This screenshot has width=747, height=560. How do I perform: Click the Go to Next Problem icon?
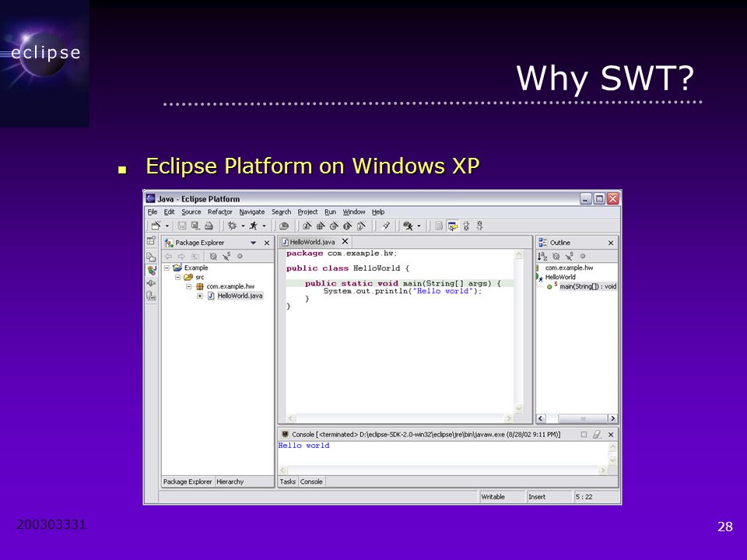[x=466, y=226]
